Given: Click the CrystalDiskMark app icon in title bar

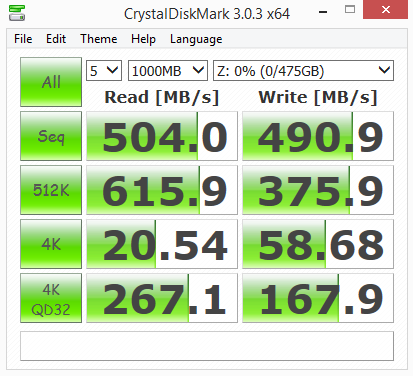Looking at the screenshot, I should click(x=17, y=13).
